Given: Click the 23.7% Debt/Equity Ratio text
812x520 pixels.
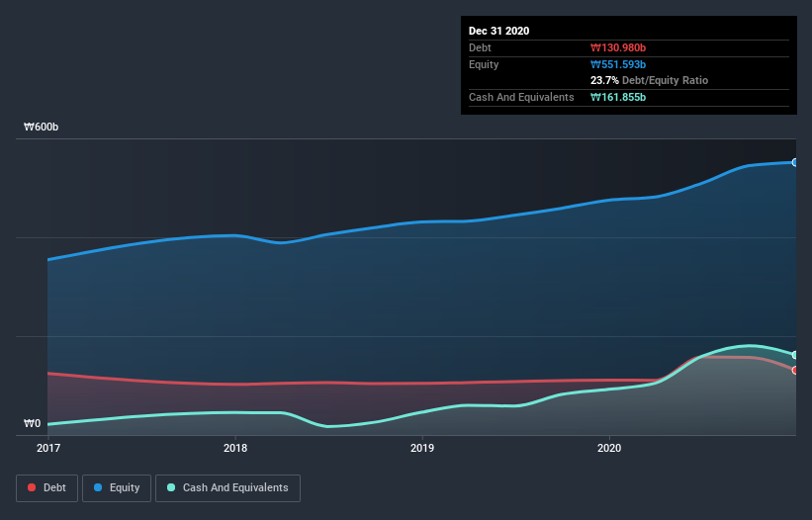Looking at the screenshot, I should click(649, 81).
